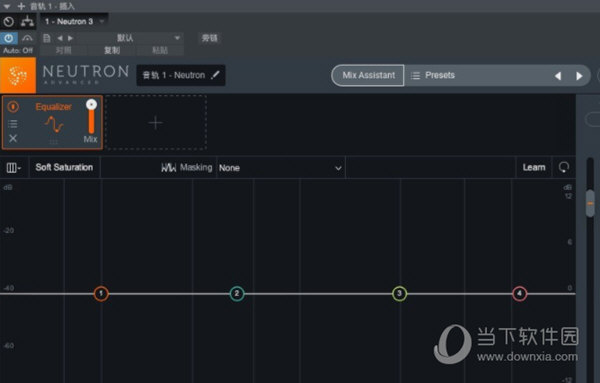Click the 粘贴 paste button
Screen dimensions: 600x383
(160, 51)
